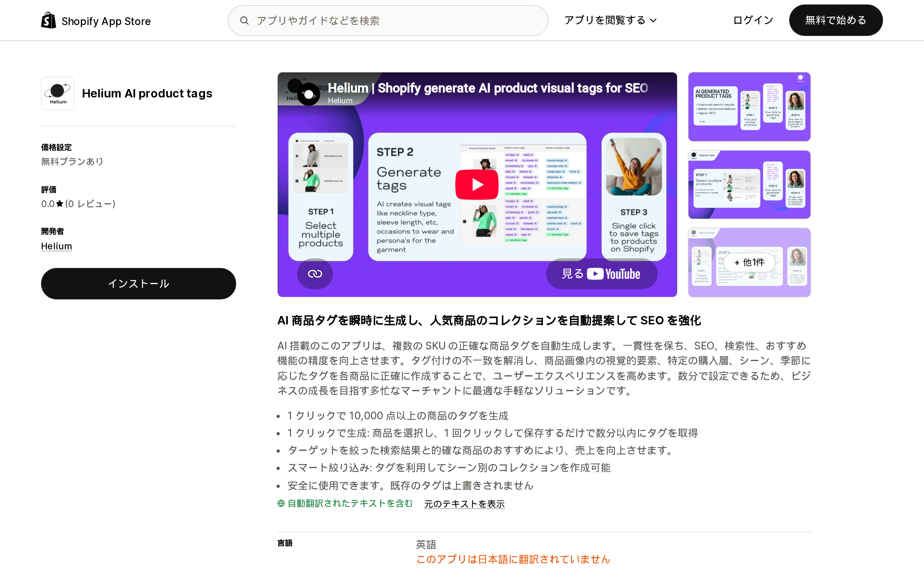The height and width of the screenshot is (577, 924).
Task: Focus the app search input field
Action: click(x=388, y=21)
